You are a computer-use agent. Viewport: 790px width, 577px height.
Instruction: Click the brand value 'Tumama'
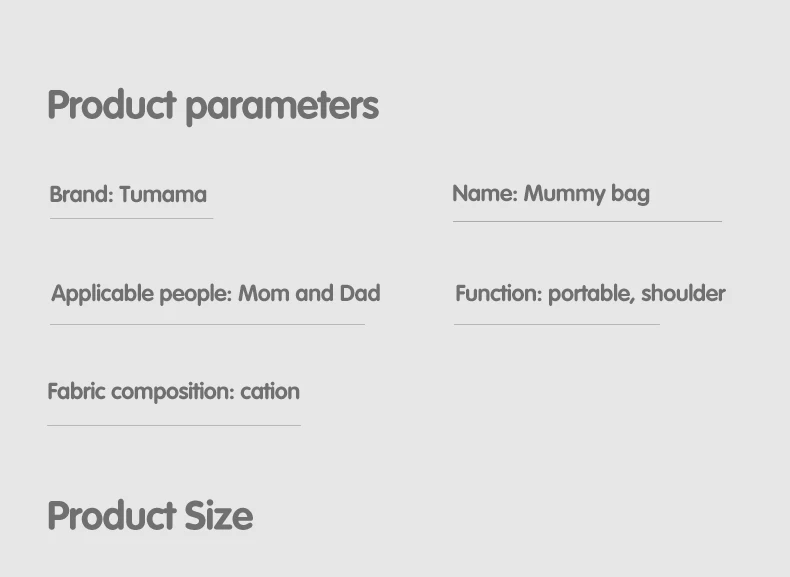(x=163, y=195)
